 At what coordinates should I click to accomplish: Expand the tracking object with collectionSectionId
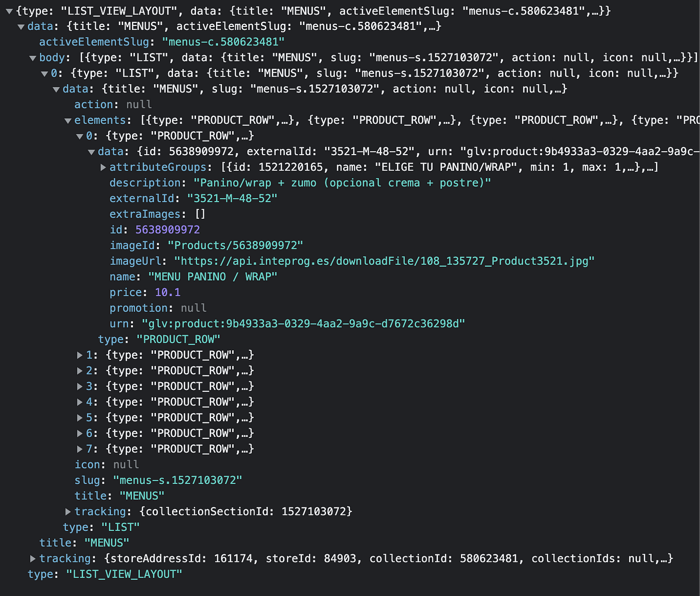click(x=67, y=511)
